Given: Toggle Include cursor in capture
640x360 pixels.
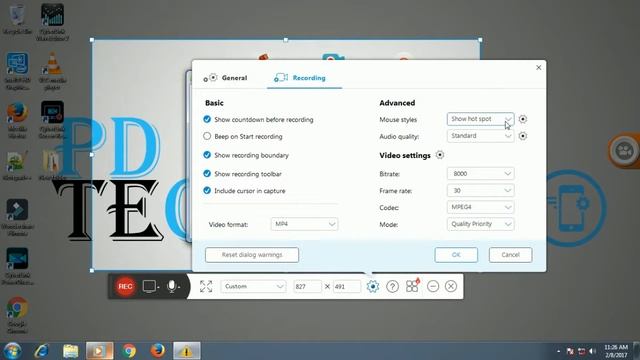Looking at the screenshot, I should tap(207, 191).
